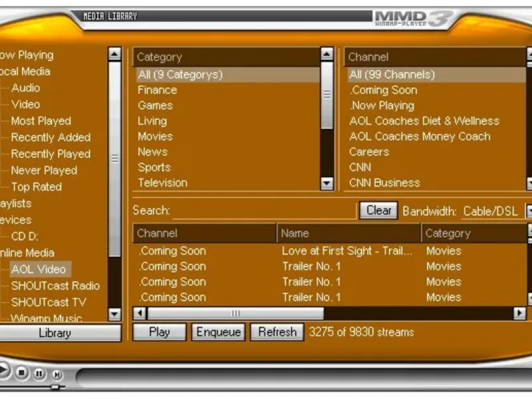Click the Pause playback button
The image size is (532, 399).
[39, 374]
